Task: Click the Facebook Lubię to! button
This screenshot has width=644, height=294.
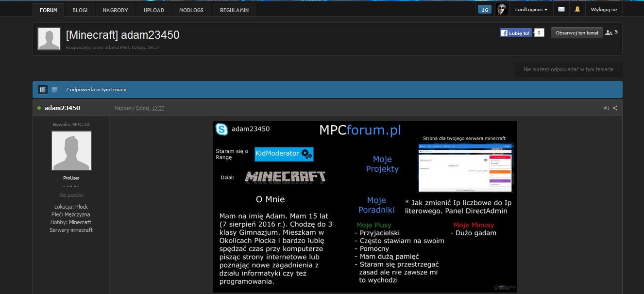Action: tap(516, 33)
